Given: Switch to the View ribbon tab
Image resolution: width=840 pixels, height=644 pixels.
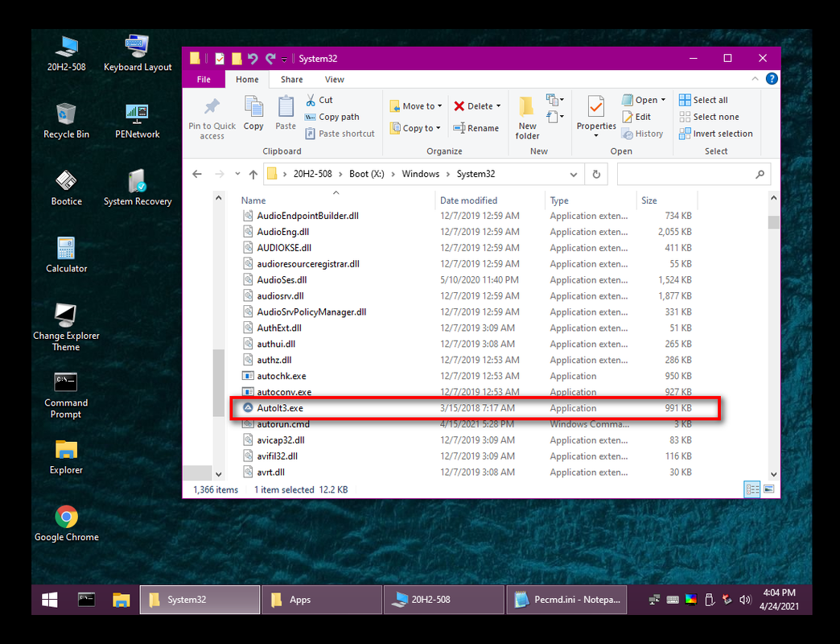Looking at the screenshot, I should point(334,80).
